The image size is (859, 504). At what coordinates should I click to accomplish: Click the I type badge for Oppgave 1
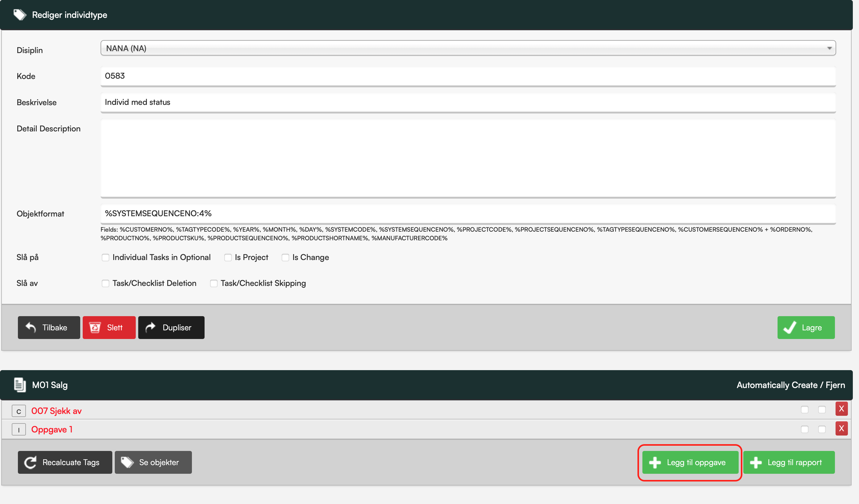(x=19, y=429)
